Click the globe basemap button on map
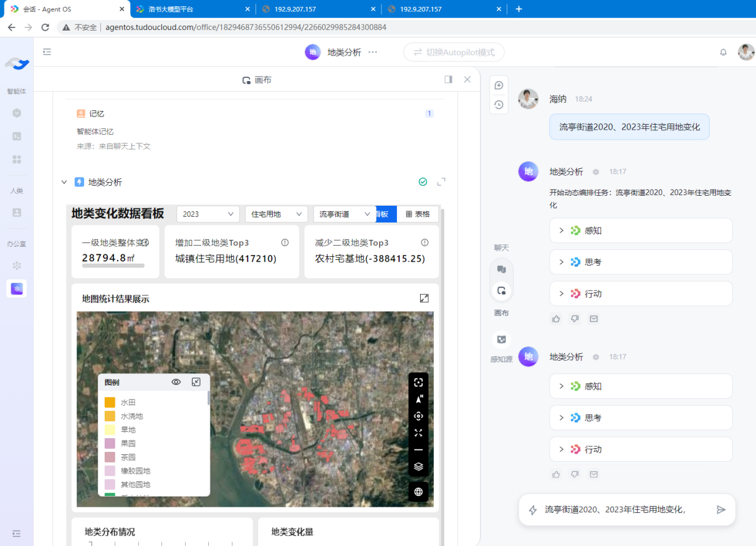This screenshot has width=756, height=546. point(418,492)
